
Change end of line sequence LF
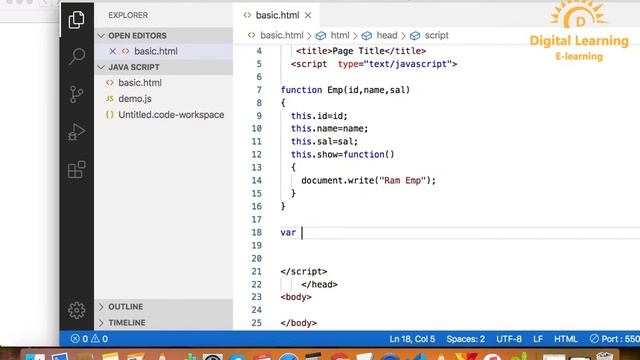click(x=538, y=339)
